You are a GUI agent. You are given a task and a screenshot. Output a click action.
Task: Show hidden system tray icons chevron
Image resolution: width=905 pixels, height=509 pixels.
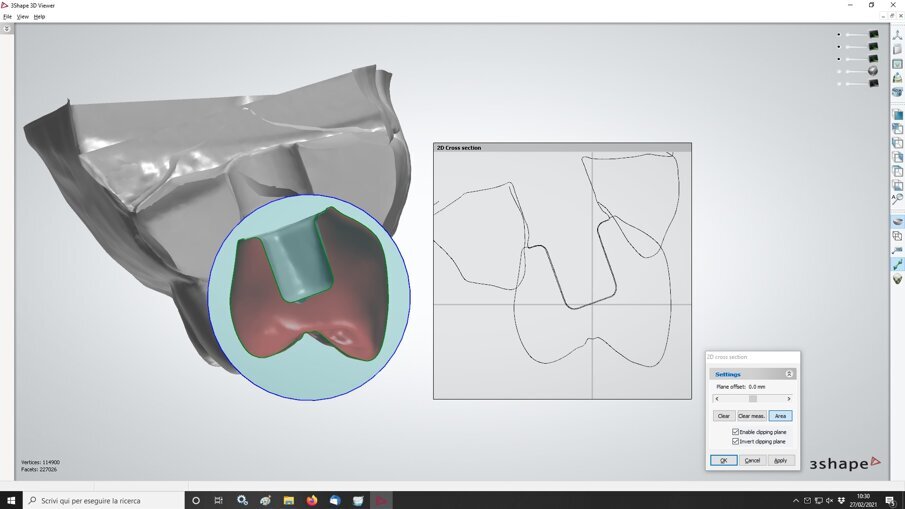pos(796,500)
